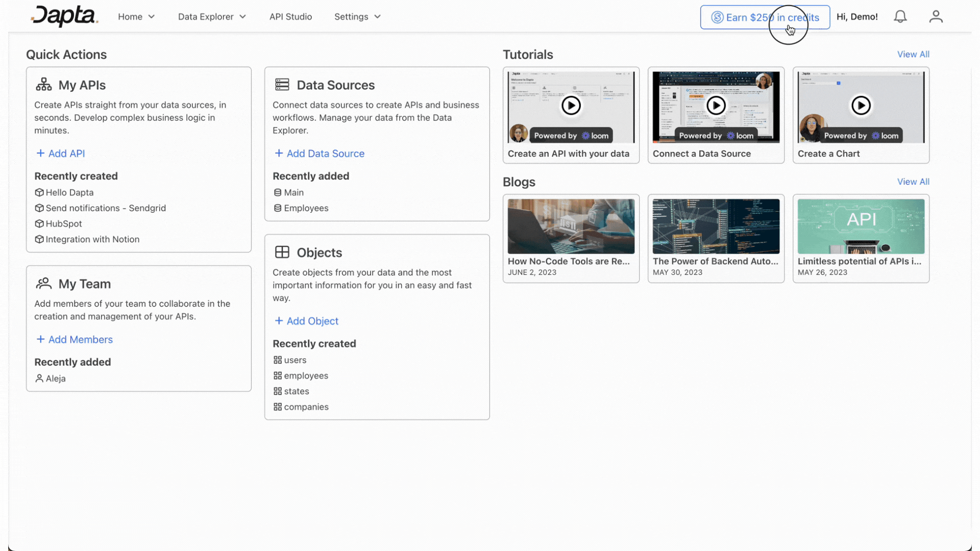Click the Dapta logo
Screen dimensions: 980x551
[x=64, y=16]
